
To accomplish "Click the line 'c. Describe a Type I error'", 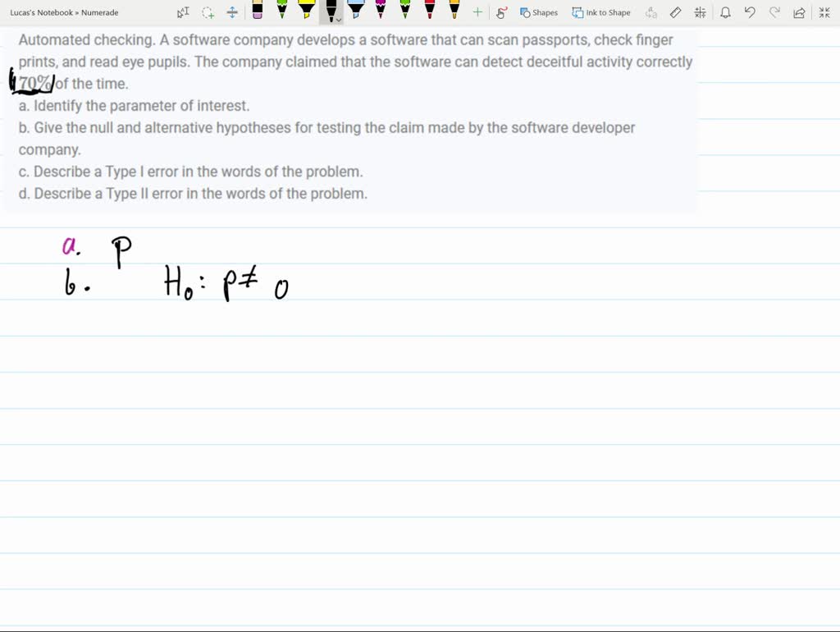I will pyautogui.click(x=190, y=172).
